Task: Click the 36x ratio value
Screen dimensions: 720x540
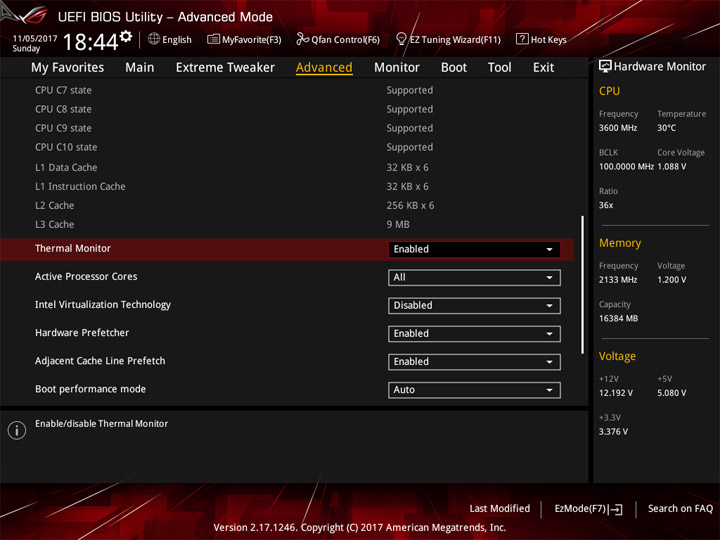Action: click(606, 205)
